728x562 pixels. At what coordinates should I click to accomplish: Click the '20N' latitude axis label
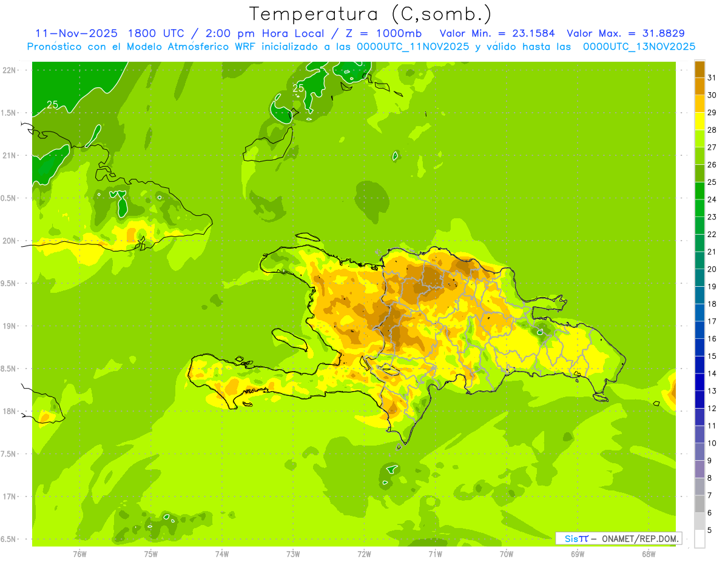coord(9,241)
